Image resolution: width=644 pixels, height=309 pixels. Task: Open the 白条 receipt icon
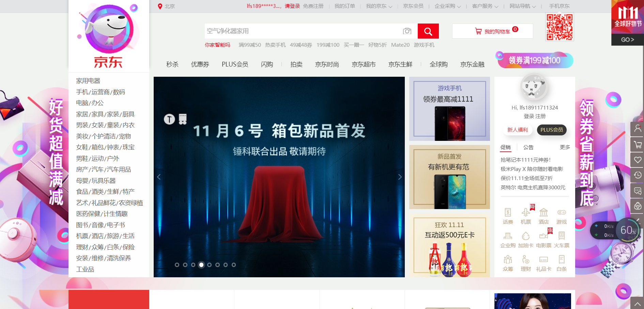click(562, 260)
